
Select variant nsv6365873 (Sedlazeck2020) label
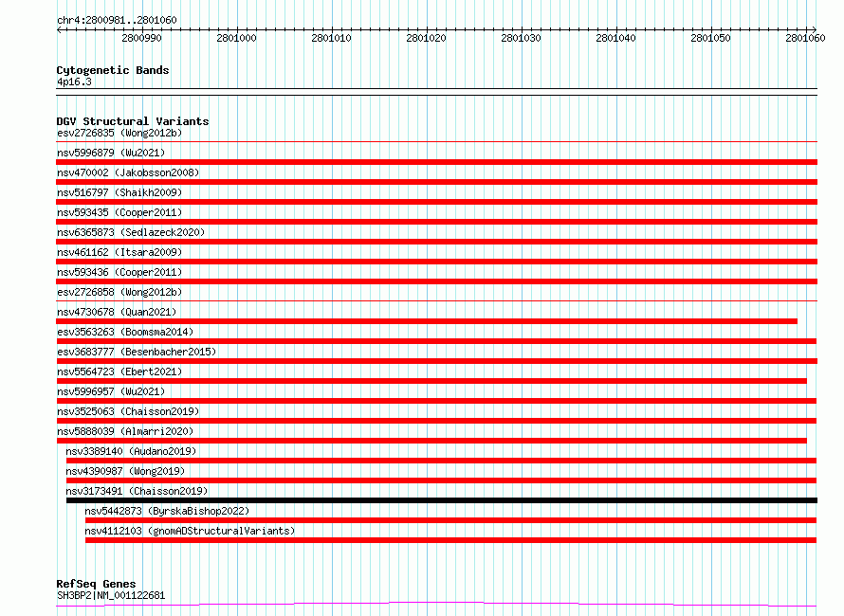pyautogui.click(x=131, y=232)
